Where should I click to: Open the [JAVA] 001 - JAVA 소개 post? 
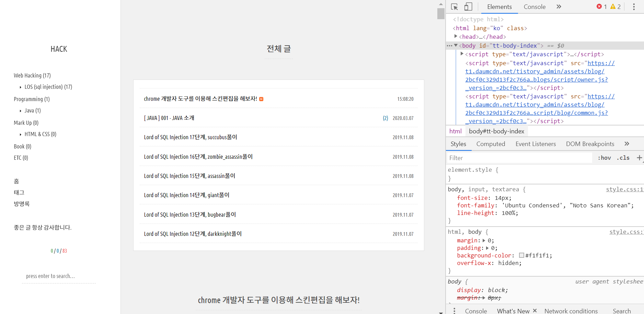[x=169, y=118]
